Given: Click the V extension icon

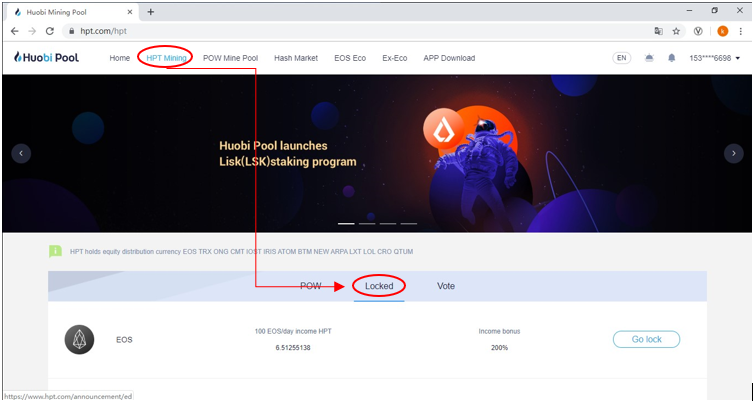Looking at the screenshot, I should point(698,31).
